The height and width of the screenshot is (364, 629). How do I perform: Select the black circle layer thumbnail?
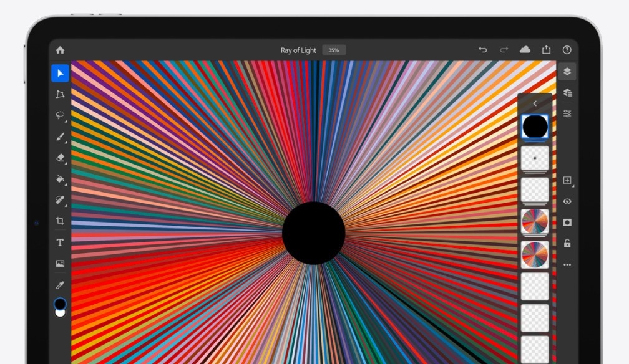tap(535, 127)
